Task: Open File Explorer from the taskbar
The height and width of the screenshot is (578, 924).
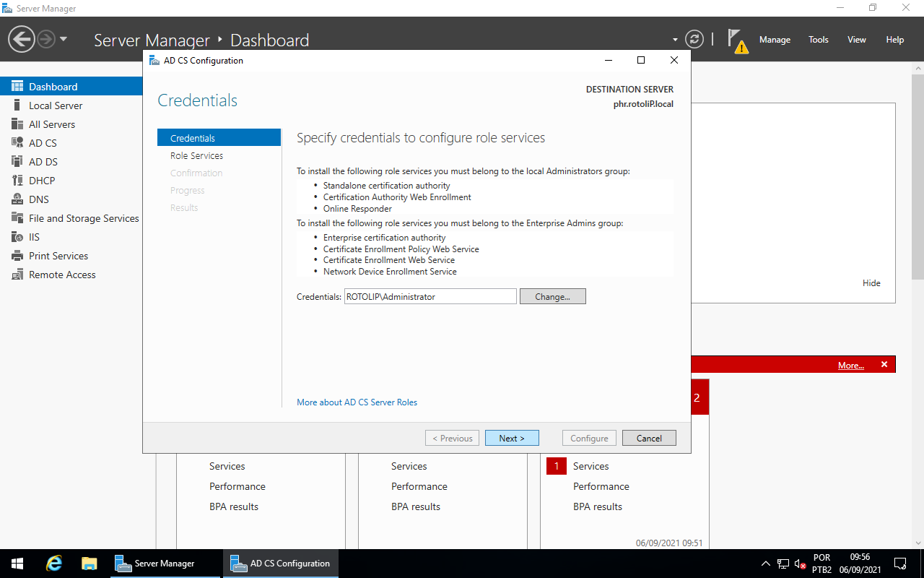Action: [89, 563]
